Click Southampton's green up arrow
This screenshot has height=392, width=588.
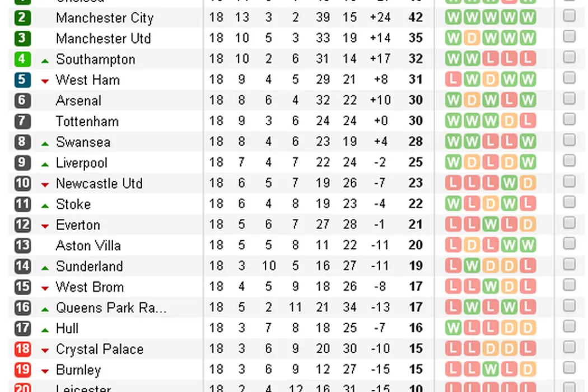click(45, 60)
